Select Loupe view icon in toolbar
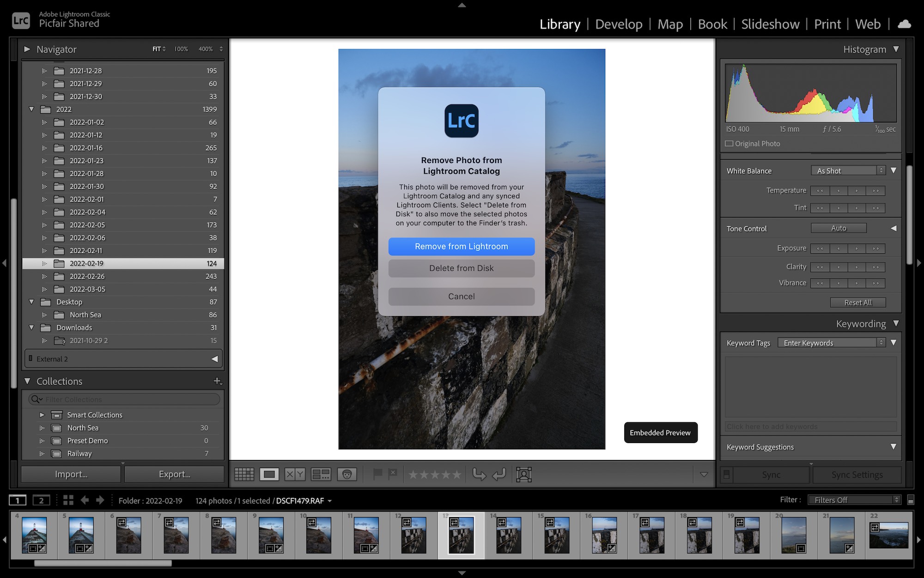This screenshot has width=924, height=578. pyautogui.click(x=269, y=474)
